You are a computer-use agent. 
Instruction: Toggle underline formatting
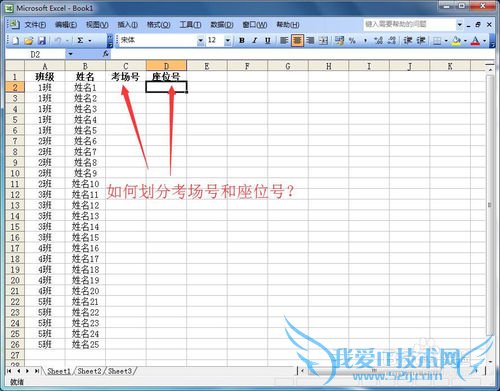[x=268, y=41]
